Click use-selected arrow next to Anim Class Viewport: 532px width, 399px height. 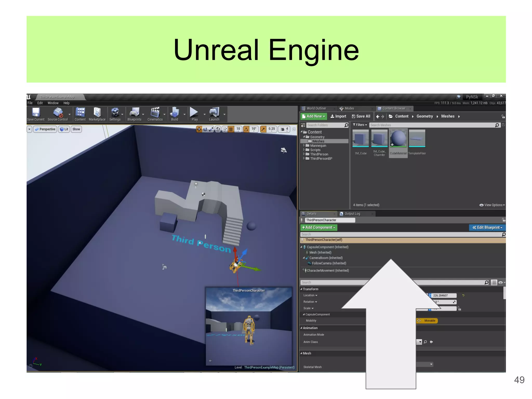coord(431,342)
